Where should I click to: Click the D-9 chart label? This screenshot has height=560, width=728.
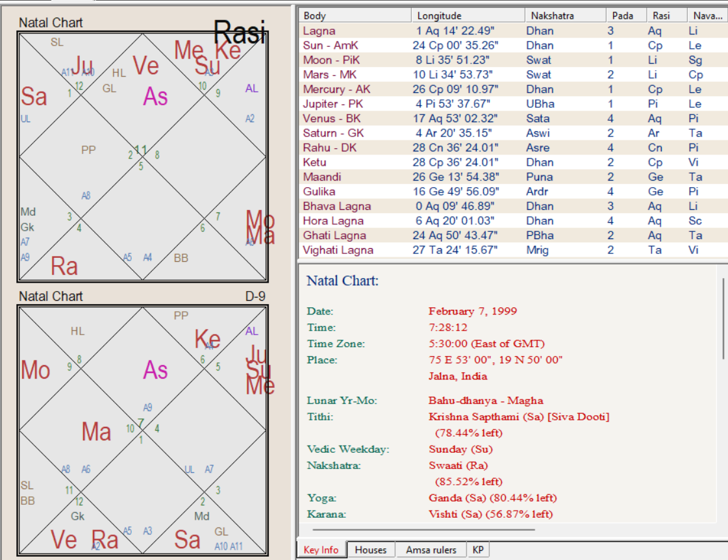click(x=255, y=296)
